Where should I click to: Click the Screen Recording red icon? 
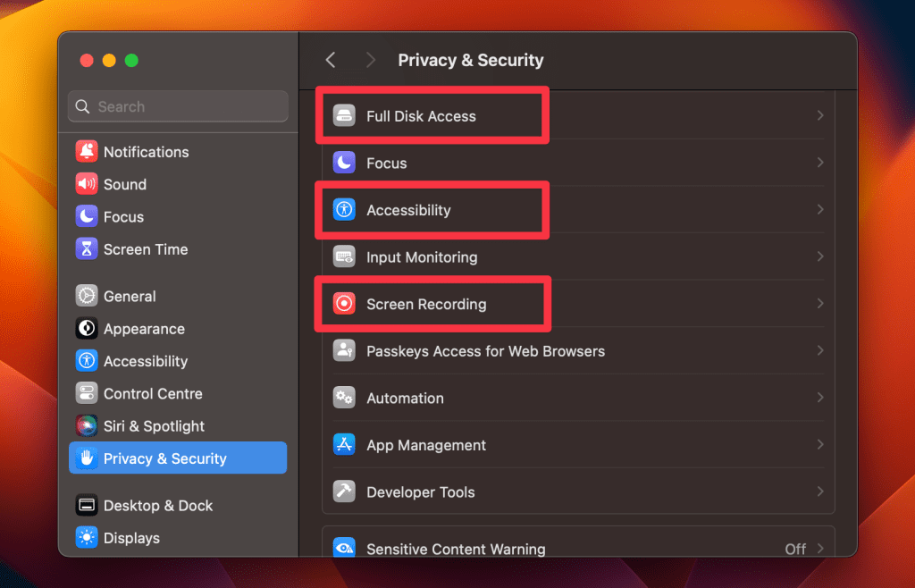(x=344, y=304)
